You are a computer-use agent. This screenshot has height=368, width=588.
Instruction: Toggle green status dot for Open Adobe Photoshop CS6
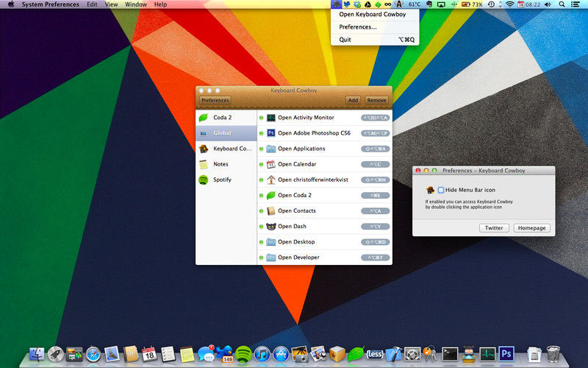(x=262, y=133)
